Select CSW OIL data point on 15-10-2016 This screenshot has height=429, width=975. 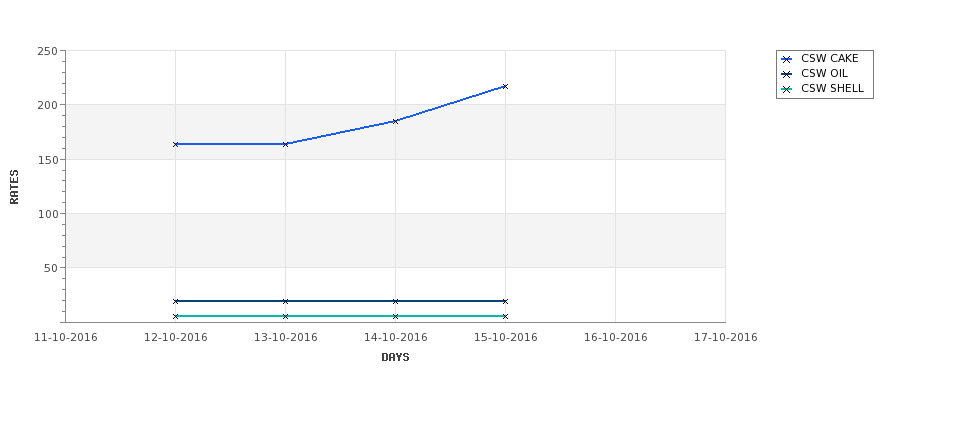pyautogui.click(x=505, y=302)
